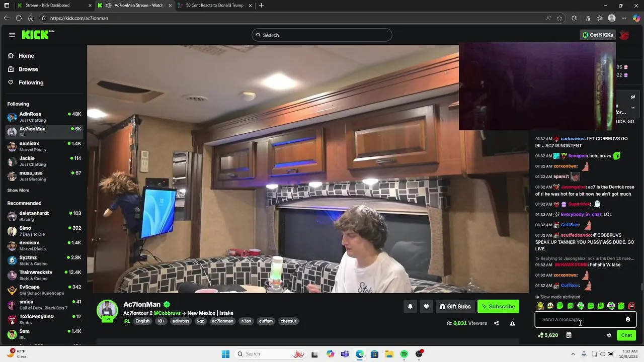Click username scuffedbando in chat

point(576,235)
